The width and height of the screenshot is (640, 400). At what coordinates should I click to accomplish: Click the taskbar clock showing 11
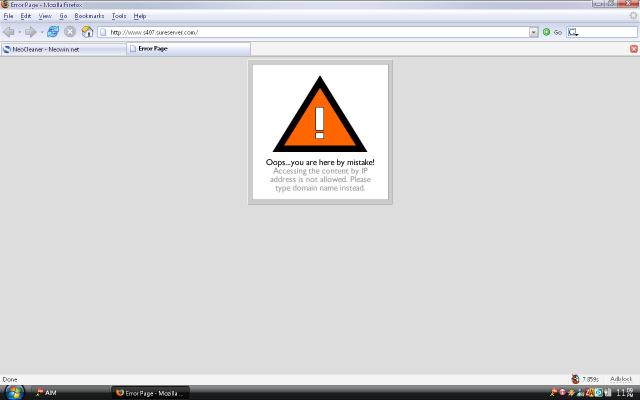pos(624,393)
